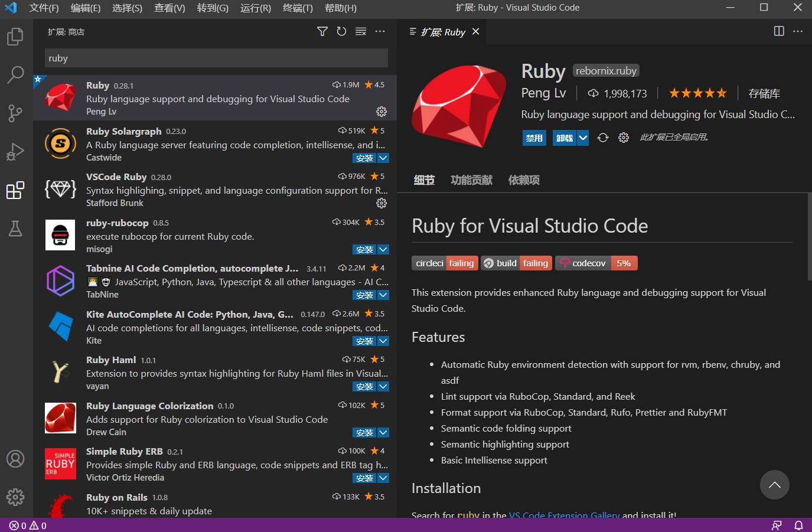Open the install options dropdown for Ruby Solargraph

(383, 158)
